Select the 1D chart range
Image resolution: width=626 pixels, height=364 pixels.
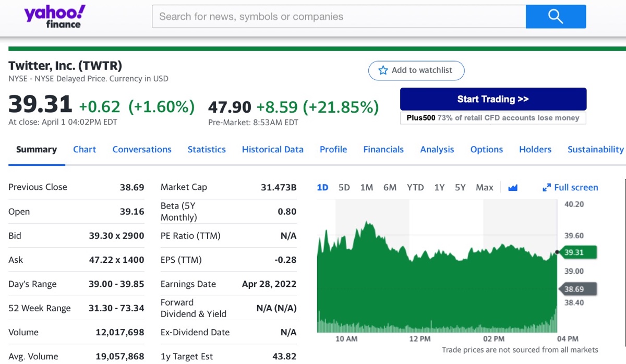(322, 188)
